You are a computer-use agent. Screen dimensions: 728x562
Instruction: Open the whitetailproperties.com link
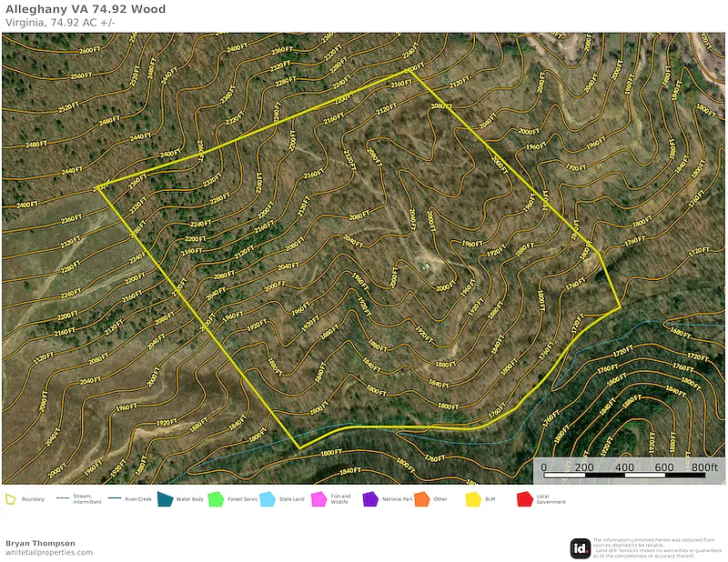pos(49,552)
